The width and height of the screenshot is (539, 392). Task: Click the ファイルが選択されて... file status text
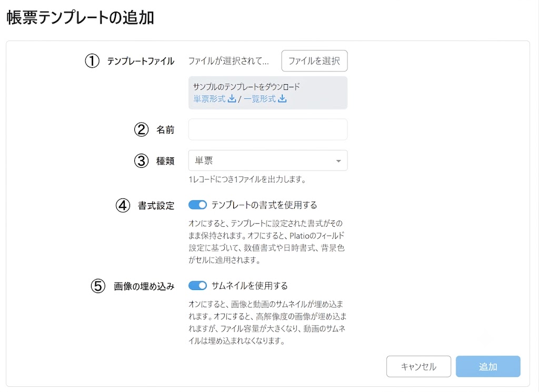click(x=228, y=61)
